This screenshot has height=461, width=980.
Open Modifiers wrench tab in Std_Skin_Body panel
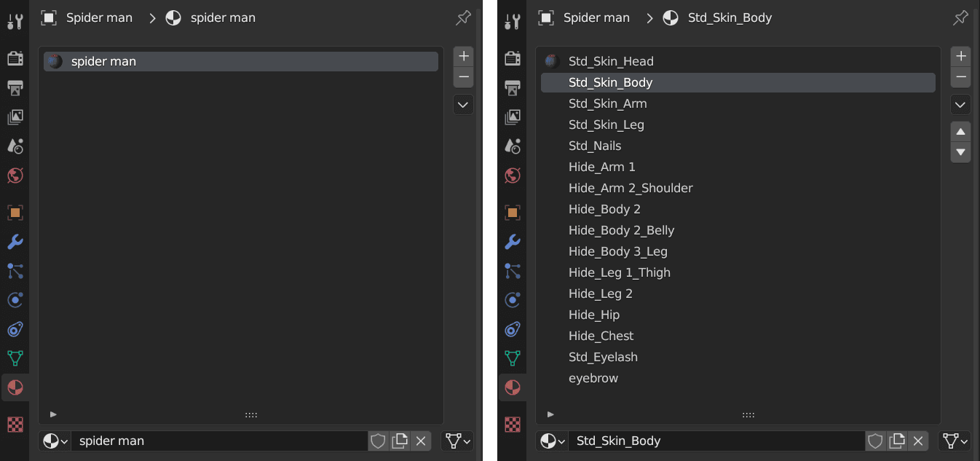point(513,242)
